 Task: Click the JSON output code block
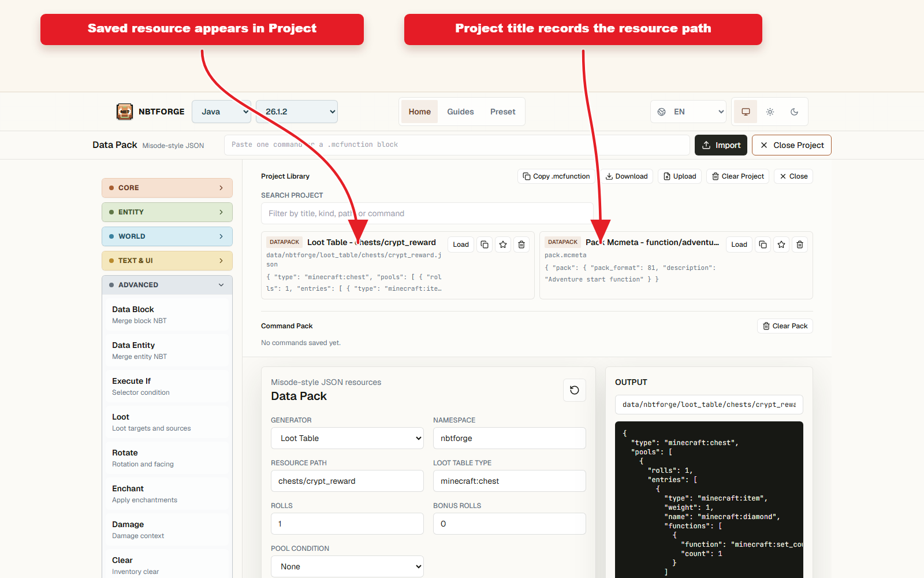pyautogui.click(x=709, y=500)
